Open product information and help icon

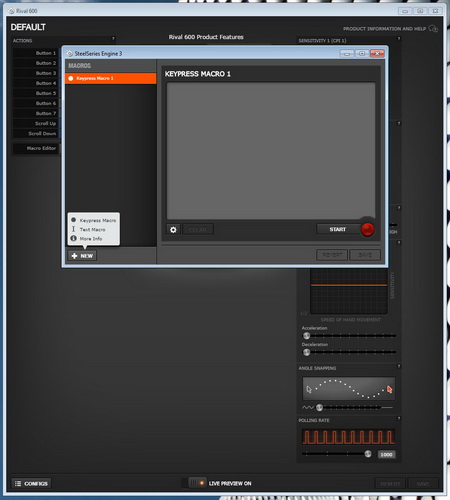point(433,29)
